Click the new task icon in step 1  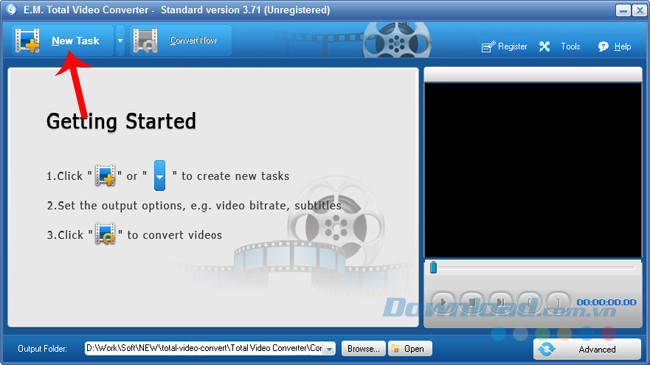105,175
